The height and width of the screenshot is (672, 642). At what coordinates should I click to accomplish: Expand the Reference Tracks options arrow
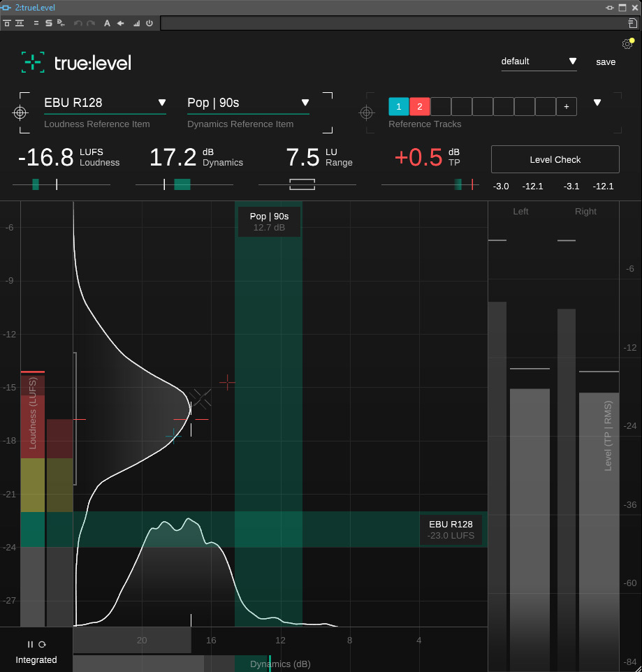(x=597, y=103)
